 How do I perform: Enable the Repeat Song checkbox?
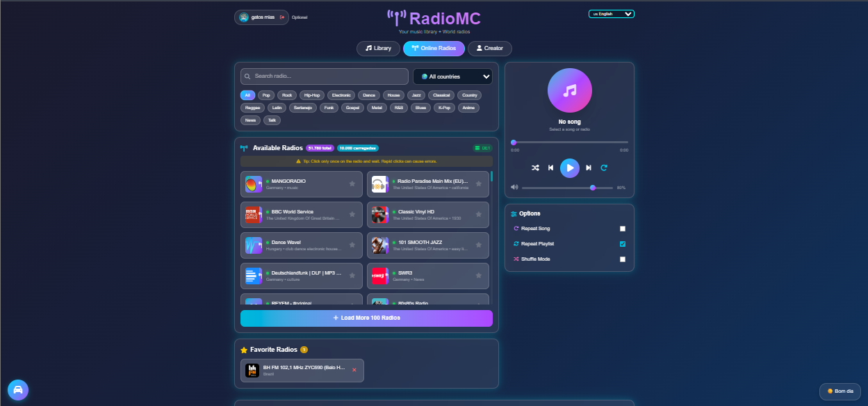click(623, 228)
